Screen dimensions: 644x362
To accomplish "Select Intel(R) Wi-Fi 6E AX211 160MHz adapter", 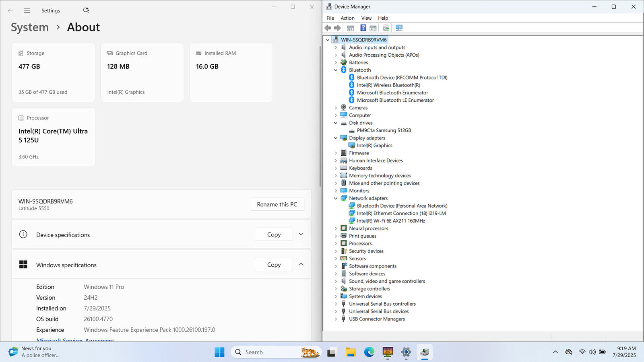I will tap(391, 221).
